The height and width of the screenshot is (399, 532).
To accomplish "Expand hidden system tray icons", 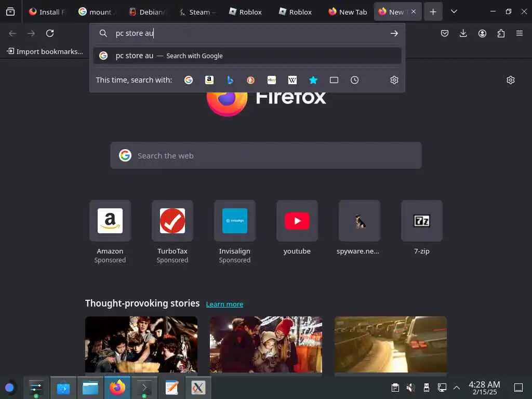I will pyautogui.click(x=457, y=388).
